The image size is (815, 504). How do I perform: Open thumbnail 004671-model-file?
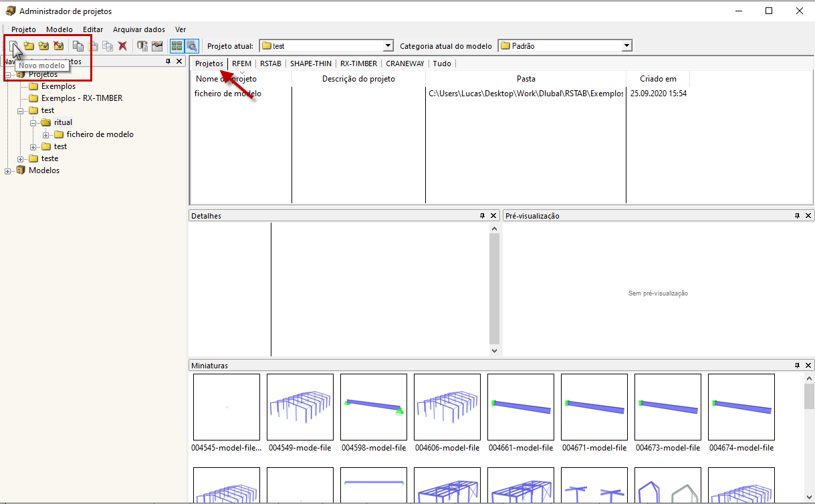tap(594, 407)
